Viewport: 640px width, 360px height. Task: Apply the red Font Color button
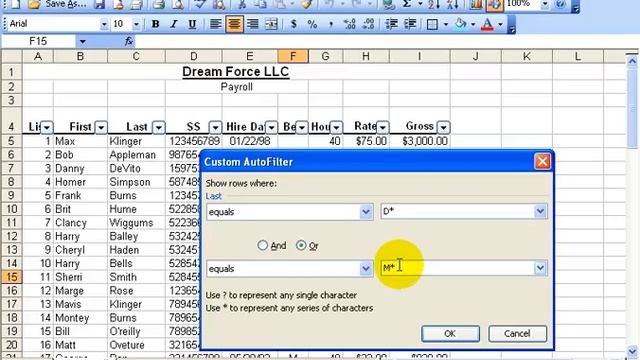tap(487, 24)
